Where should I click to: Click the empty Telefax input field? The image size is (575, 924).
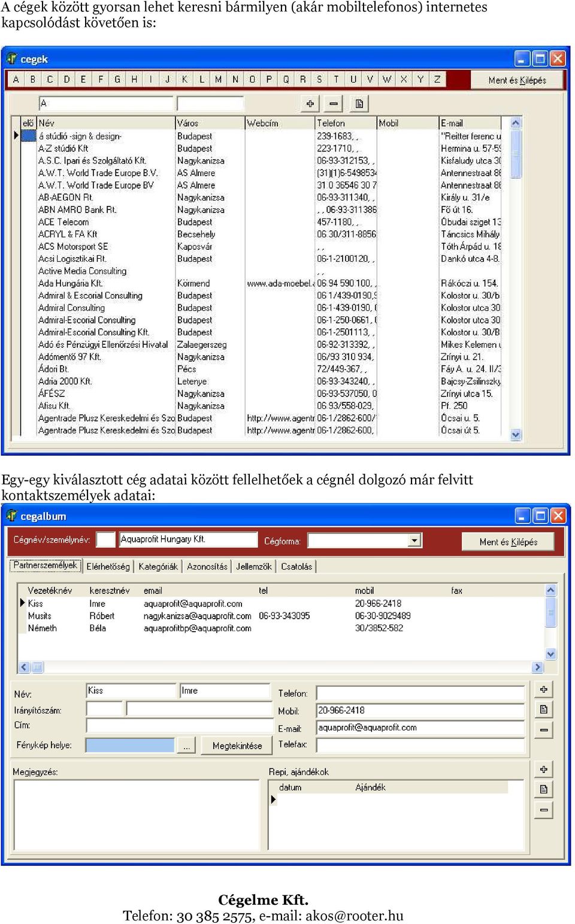point(420,745)
